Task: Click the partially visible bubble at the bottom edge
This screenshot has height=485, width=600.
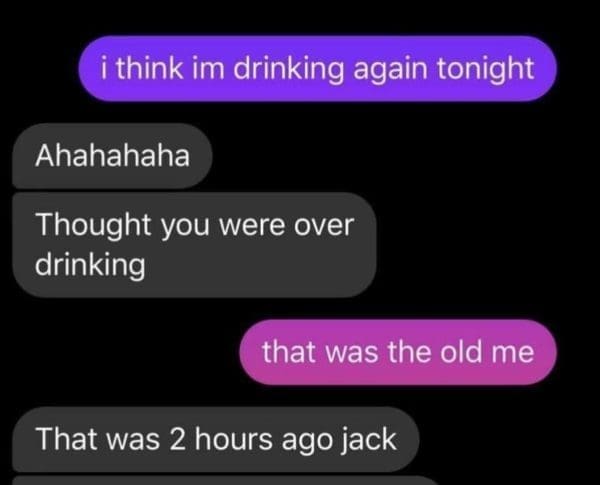Action: click(226, 481)
